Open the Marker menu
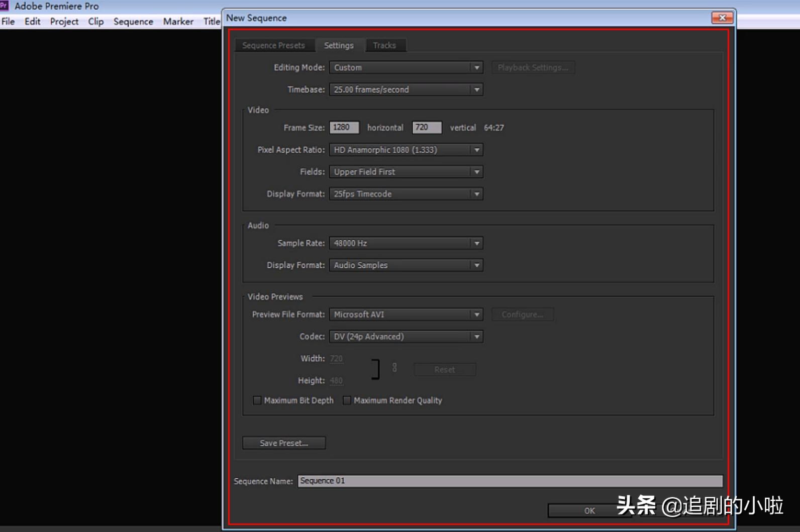The width and height of the screenshot is (800, 532). [178, 22]
